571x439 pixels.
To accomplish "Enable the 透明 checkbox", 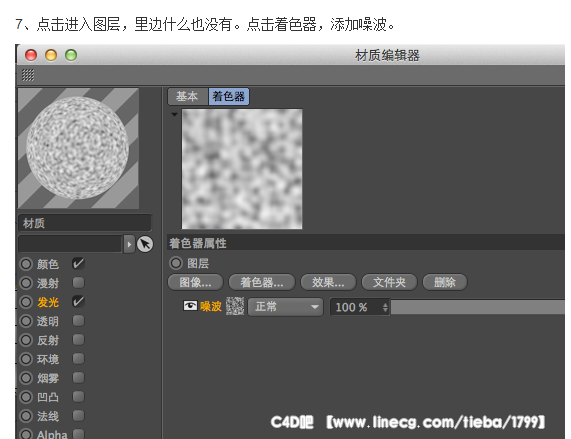I will (x=78, y=321).
